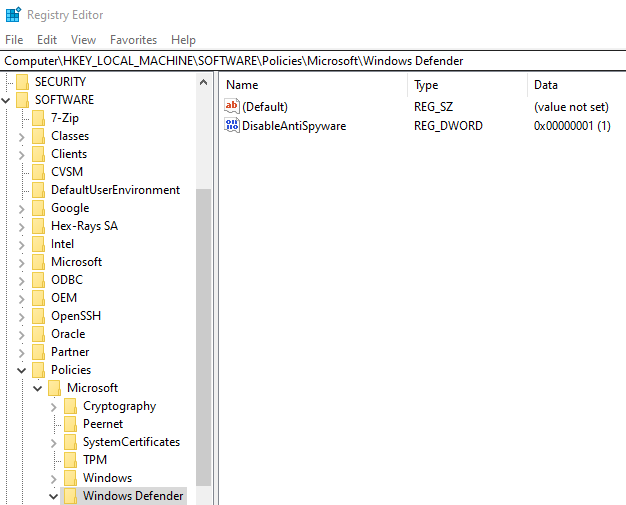The height and width of the screenshot is (505, 626).
Task: Click the OpenSSH key folder icon
Action: click(x=39, y=316)
